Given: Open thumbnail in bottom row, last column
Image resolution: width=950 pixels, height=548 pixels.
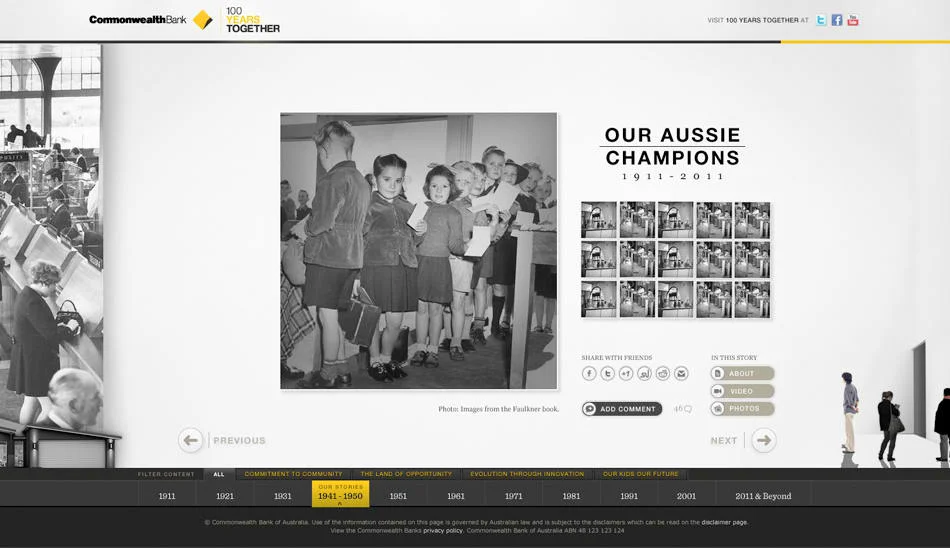Looking at the screenshot, I should click(752, 299).
